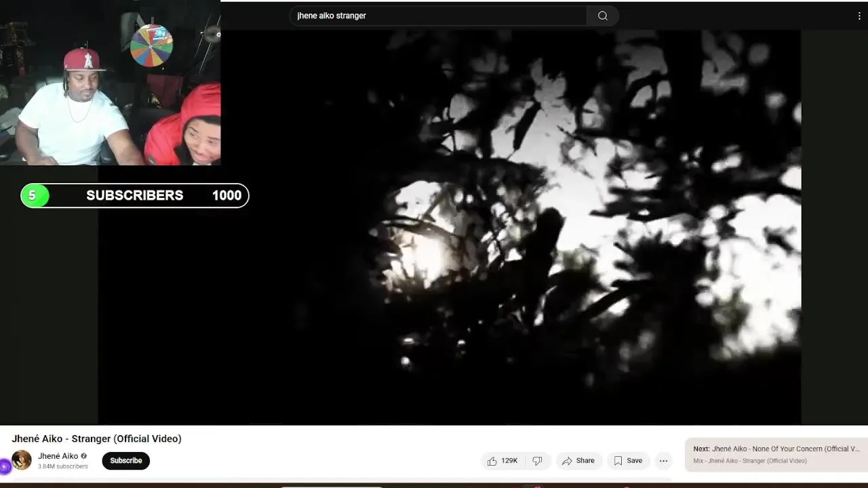Click the 3.84M subscribers text

63,466
